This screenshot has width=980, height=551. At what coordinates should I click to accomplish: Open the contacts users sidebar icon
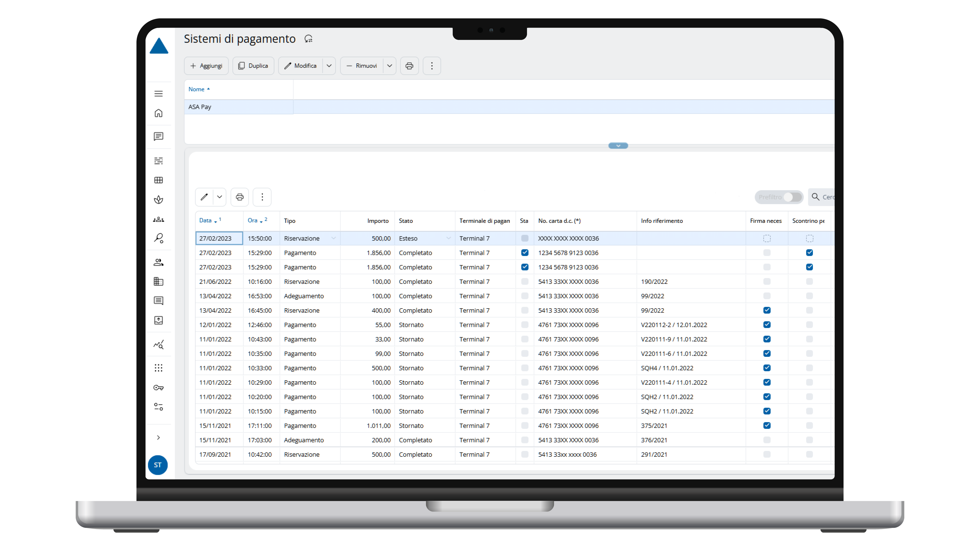tap(159, 262)
